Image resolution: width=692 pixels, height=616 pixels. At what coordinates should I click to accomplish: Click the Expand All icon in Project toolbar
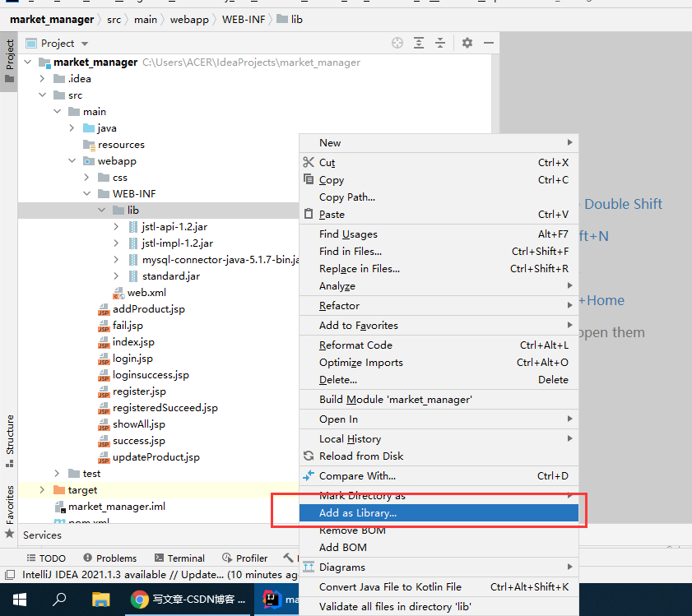pyautogui.click(x=418, y=43)
